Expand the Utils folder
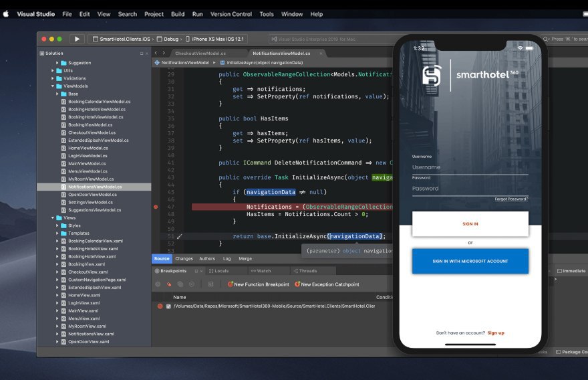The height and width of the screenshot is (380, 588). [x=53, y=71]
